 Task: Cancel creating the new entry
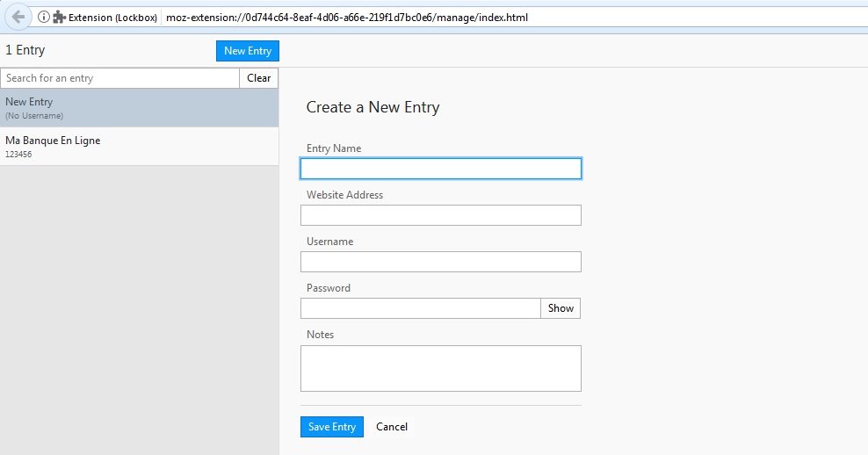[392, 427]
